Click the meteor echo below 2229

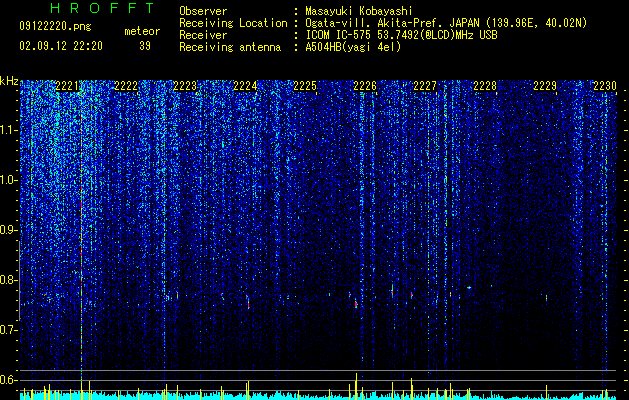546,298
